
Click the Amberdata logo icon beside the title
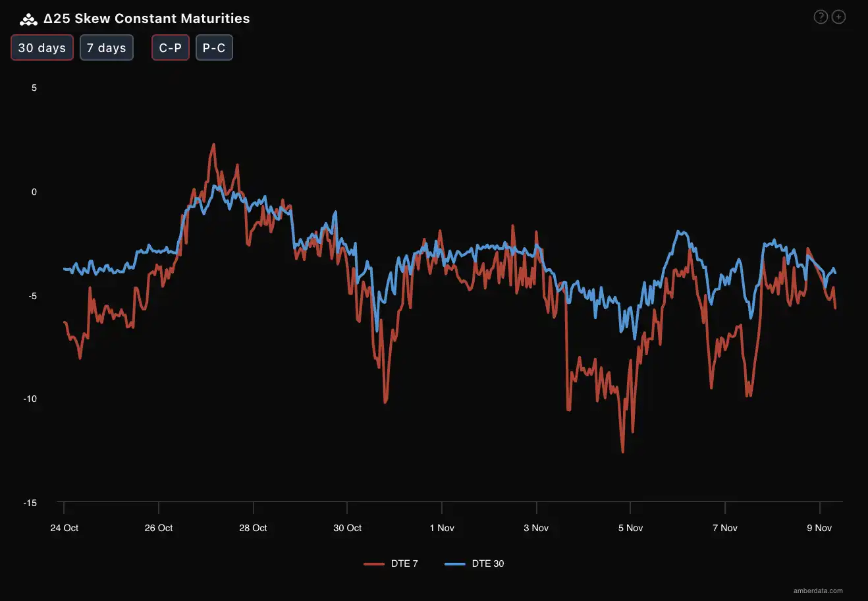(x=28, y=19)
